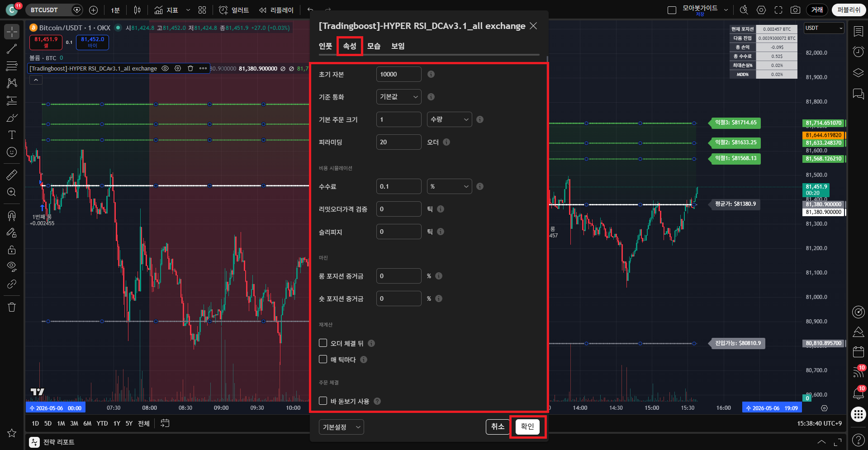This screenshot has width=868, height=450.
Task: Open the emoji icons tool
Action: pyautogui.click(x=12, y=152)
